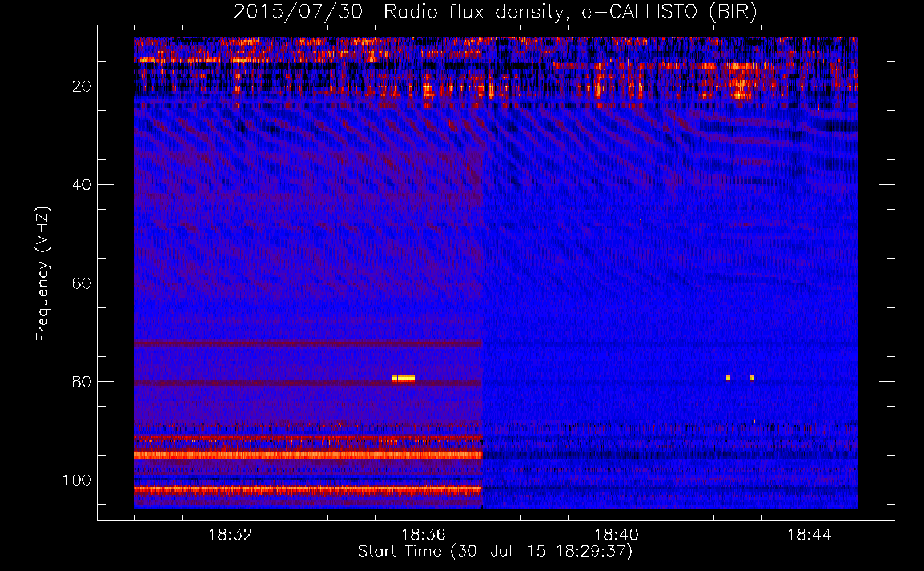
Task: Click the plot title '2015/07/30 Radio flux density, e-CALLISTO (BIR)'
Action: tap(495, 12)
